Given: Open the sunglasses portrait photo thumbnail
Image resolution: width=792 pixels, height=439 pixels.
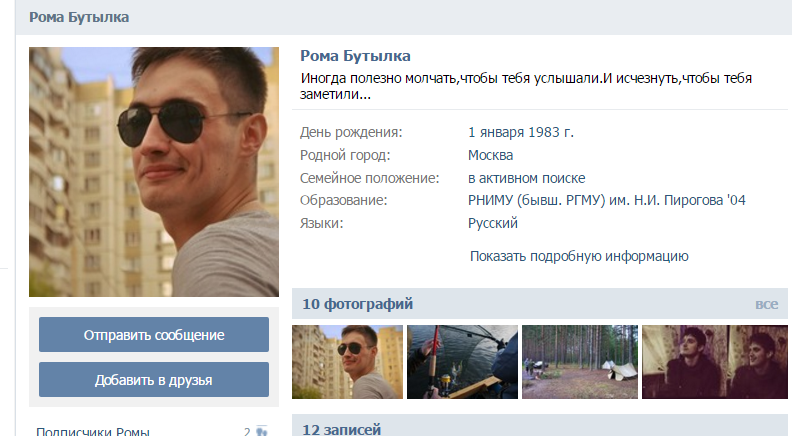Looking at the screenshot, I should click(x=347, y=362).
